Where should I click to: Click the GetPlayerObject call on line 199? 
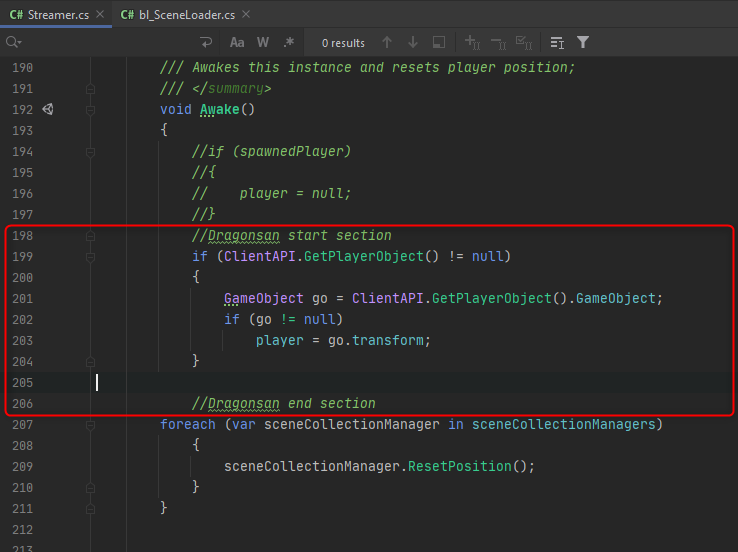coord(362,257)
